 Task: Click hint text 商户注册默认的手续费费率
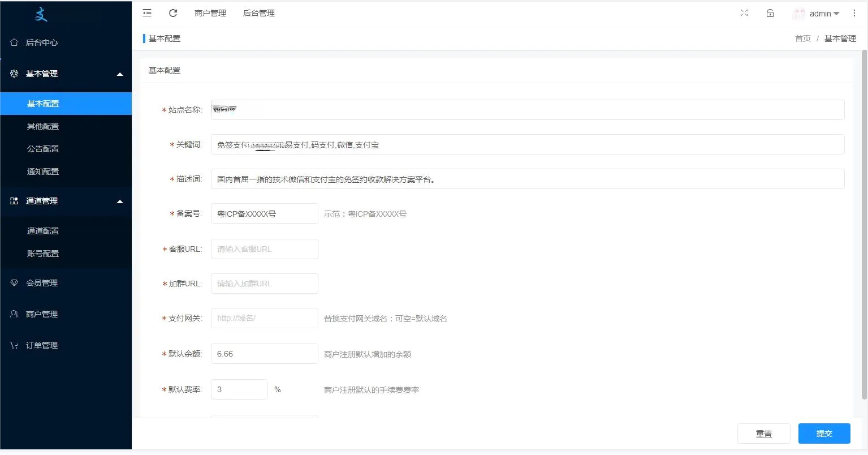[x=372, y=390]
